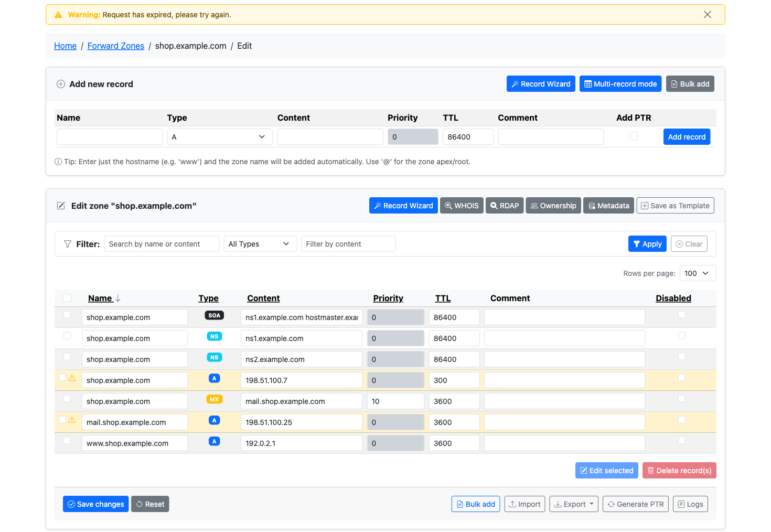This screenshot has height=532, width=771.
Task: Dismiss the expired request warning
Action: coord(708,15)
